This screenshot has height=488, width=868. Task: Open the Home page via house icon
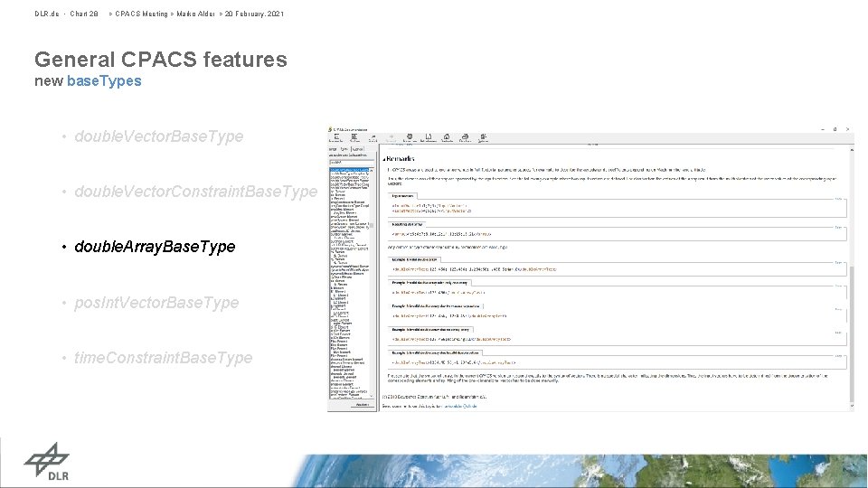[x=447, y=138]
